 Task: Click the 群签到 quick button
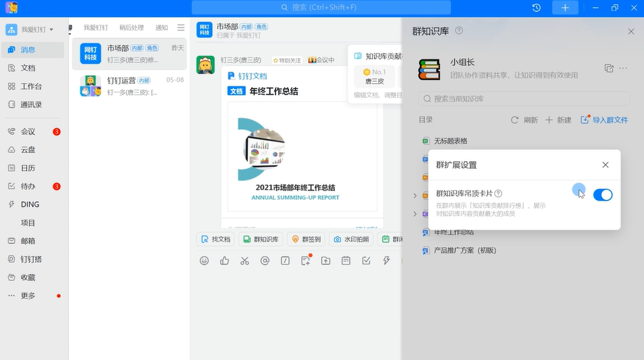click(305, 239)
